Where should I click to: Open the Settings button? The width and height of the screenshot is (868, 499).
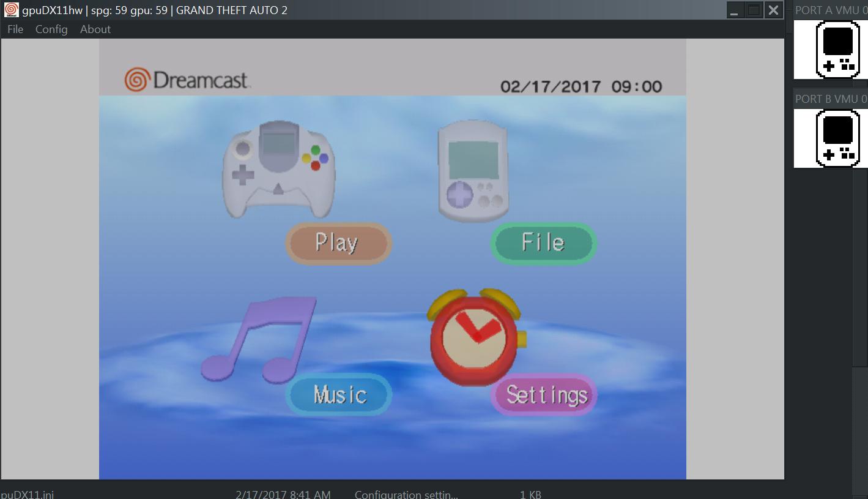(x=544, y=394)
